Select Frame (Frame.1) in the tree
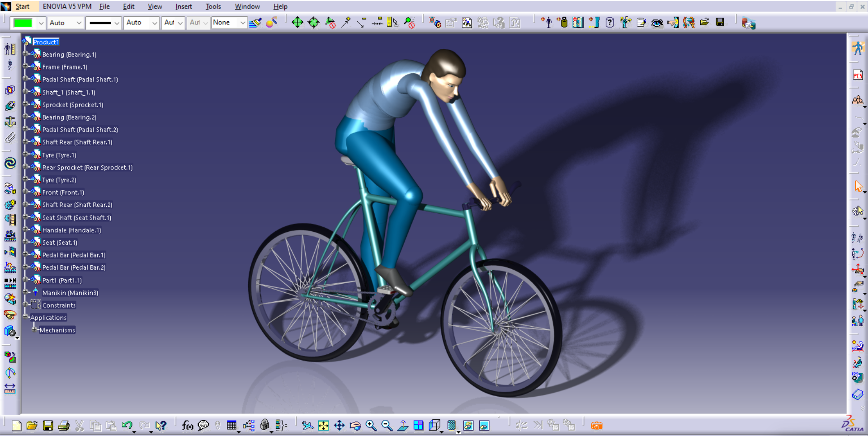The height and width of the screenshot is (436, 868). click(65, 67)
